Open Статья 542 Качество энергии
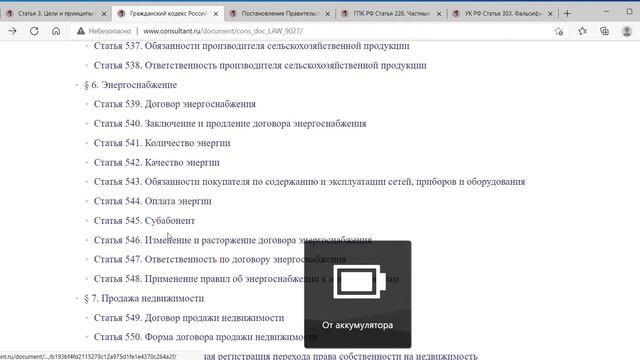The height and width of the screenshot is (360, 640). [x=157, y=162]
